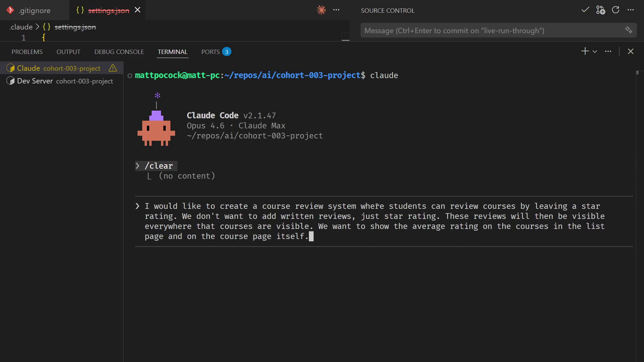Switch to the DEBUG CONSOLE tab
Viewport: 644px width, 362px height.
pyautogui.click(x=119, y=52)
